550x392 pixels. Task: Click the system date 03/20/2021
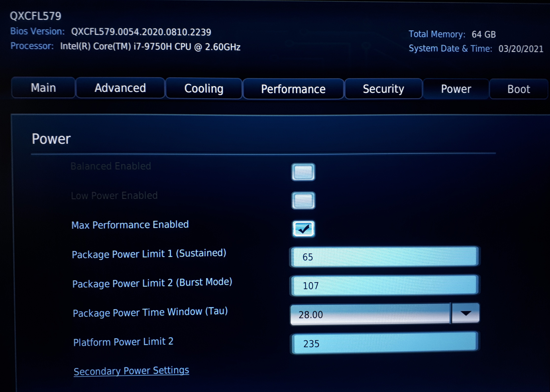tap(521, 49)
